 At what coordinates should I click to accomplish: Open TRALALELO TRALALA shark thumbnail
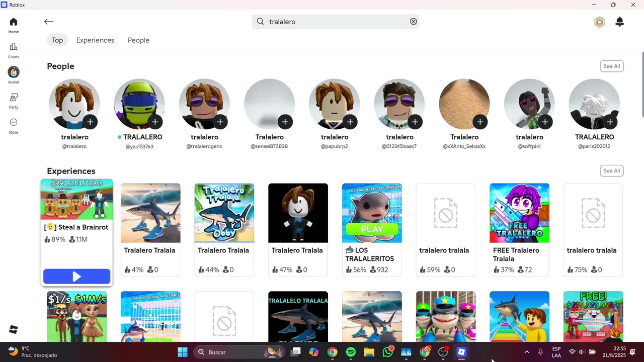(x=298, y=317)
